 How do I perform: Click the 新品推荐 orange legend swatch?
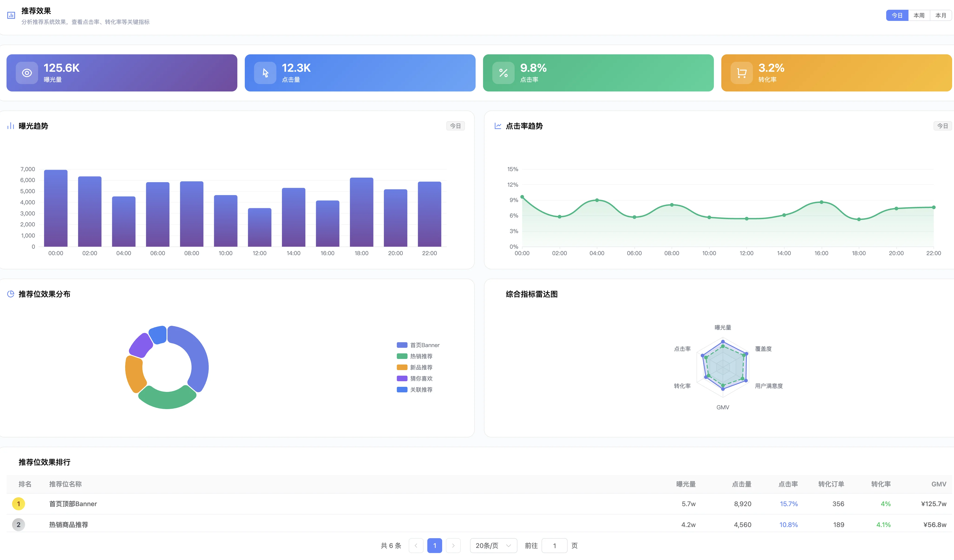(402, 367)
